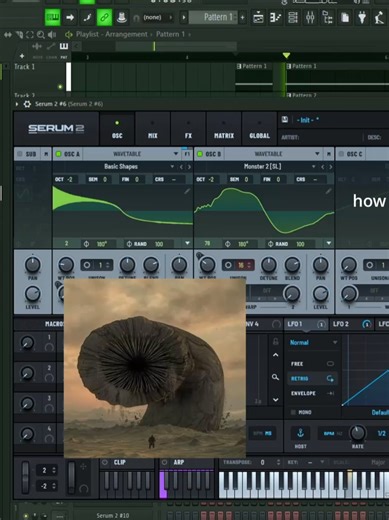This screenshot has width=389, height=520.
Task: Open the Piano roll toolbar icon
Action: 275,17
